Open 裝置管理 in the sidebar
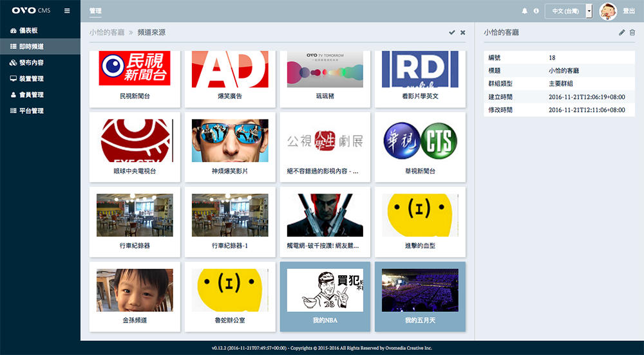Image resolution: width=644 pixels, height=355 pixels. [x=32, y=78]
